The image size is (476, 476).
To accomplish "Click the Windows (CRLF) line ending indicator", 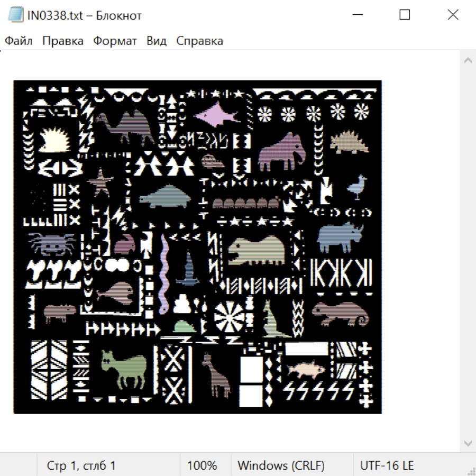I will tap(281, 465).
